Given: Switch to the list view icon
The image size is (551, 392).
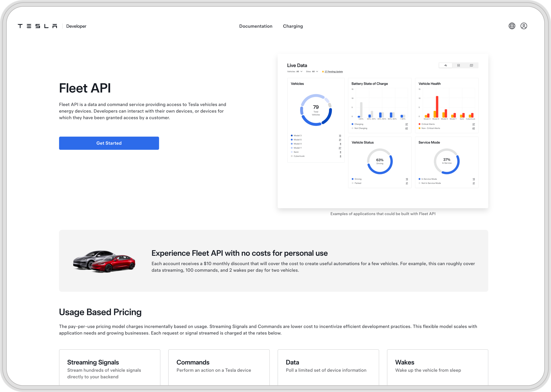Looking at the screenshot, I should 458,65.
